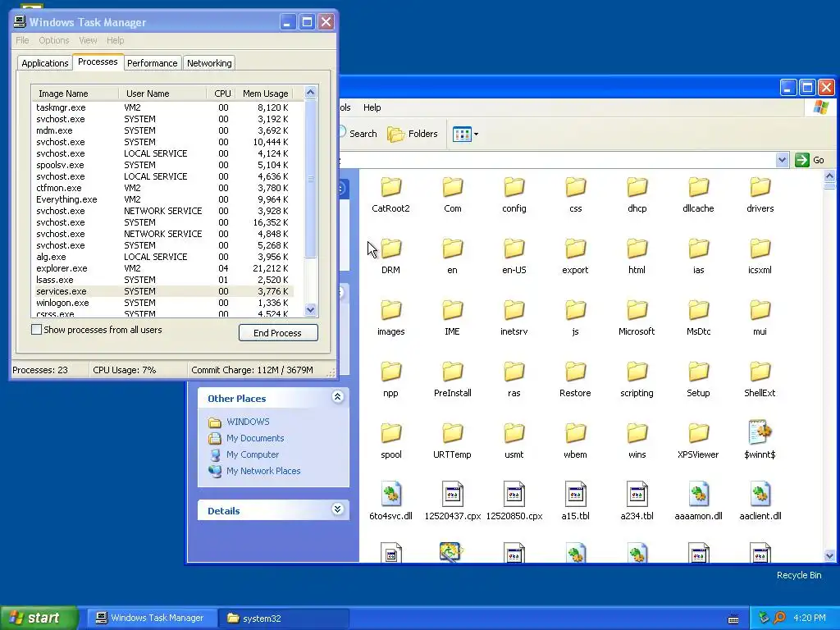Expand the Details panel

coord(337,509)
